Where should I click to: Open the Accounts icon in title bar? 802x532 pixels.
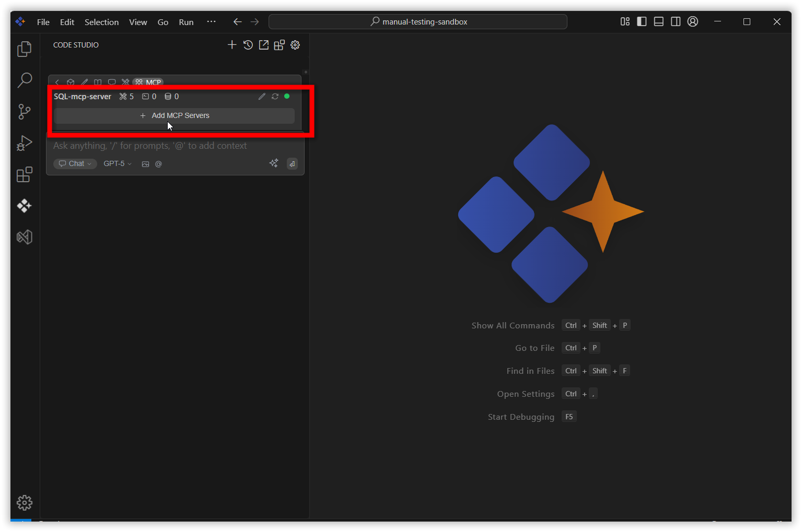(x=693, y=21)
